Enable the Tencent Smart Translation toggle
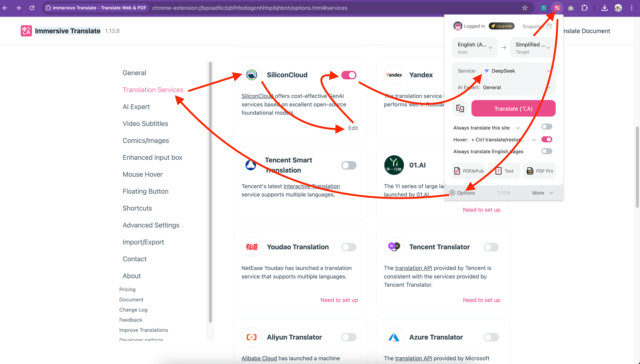640x364 pixels. 349,165
